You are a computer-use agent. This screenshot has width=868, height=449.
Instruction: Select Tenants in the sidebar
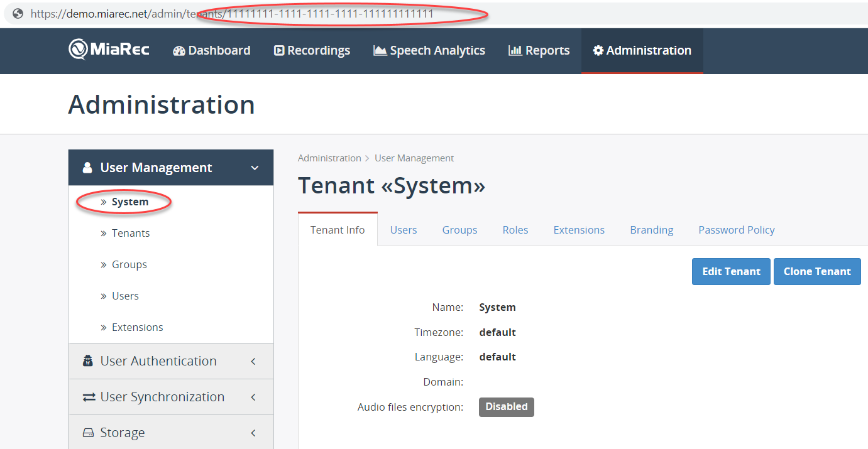131,233
